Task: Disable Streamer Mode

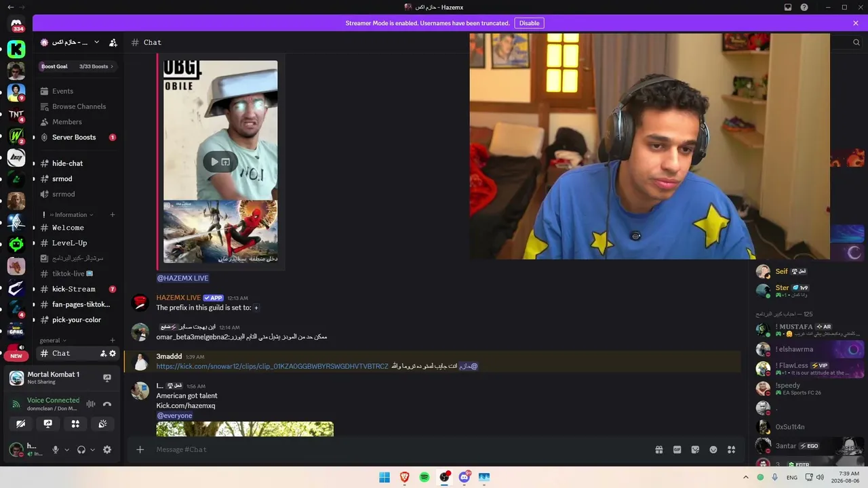Action: pos(529,23)
